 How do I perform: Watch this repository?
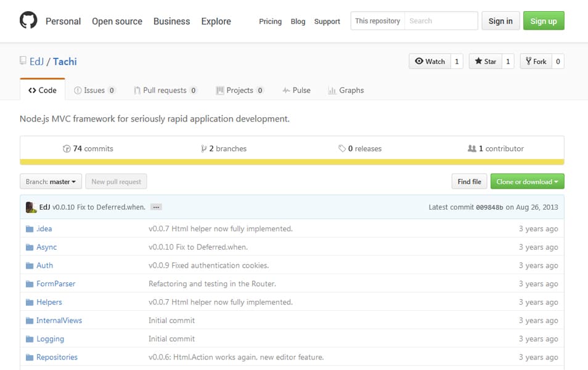[x=430, y=61]
